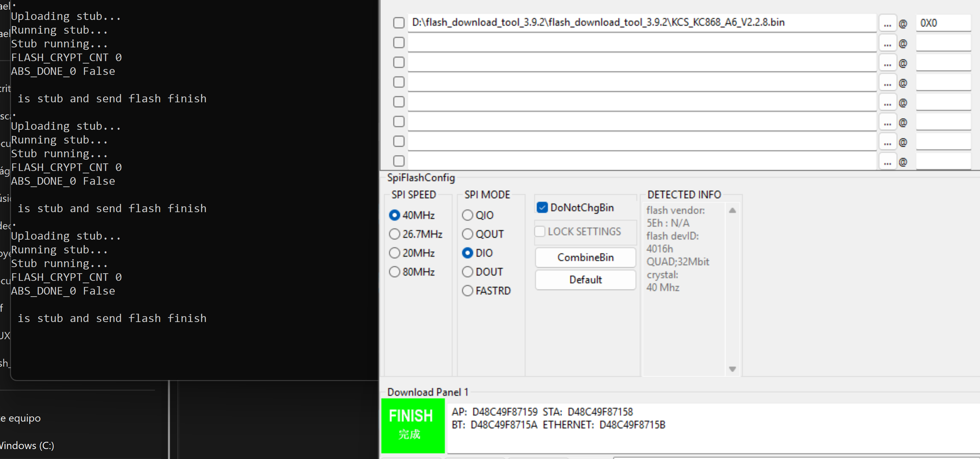Choose QIO SPI mode
This screenshot has width=980, height=459.
tap(467, 215)
